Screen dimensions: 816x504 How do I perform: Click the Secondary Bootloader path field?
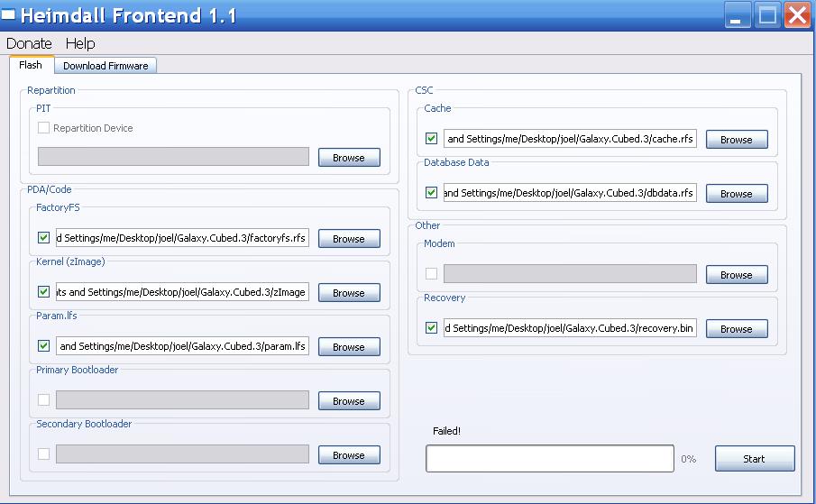click(182, 454)
